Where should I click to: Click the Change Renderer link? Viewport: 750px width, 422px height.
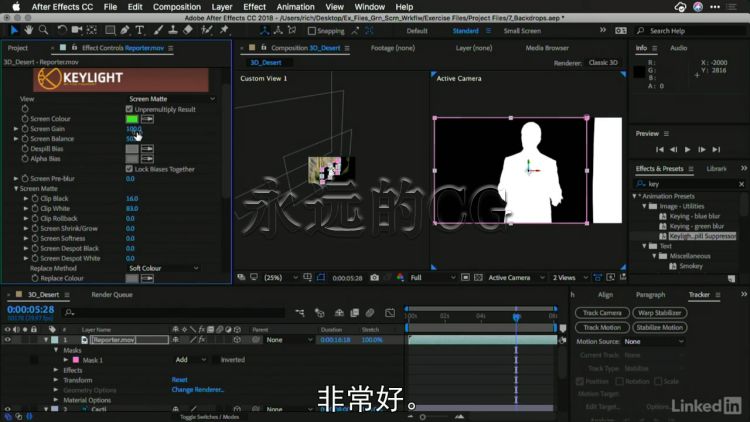pyautogui.click(x=198, y=390)
